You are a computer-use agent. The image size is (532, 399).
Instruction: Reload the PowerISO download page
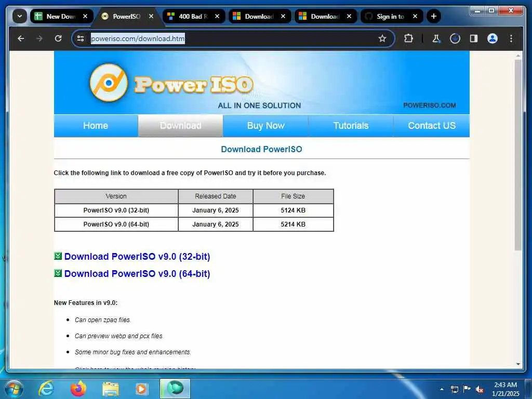tap(58, 38)
